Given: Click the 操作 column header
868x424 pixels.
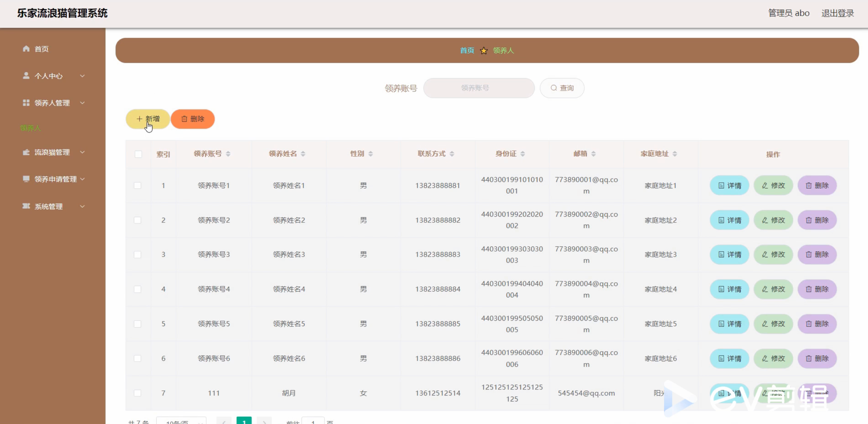Looking at the screenshot, I should 773,154.
